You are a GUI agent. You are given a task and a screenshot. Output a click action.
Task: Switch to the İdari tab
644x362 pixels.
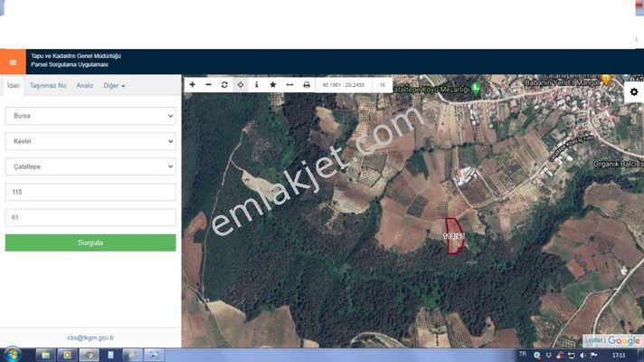click(13, 85)
